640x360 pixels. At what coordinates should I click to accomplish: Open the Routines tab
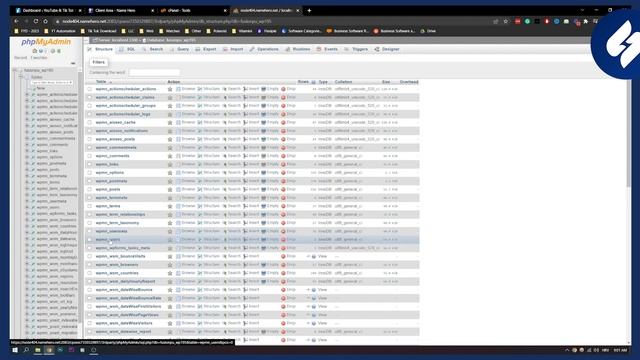tap(298, 49)
